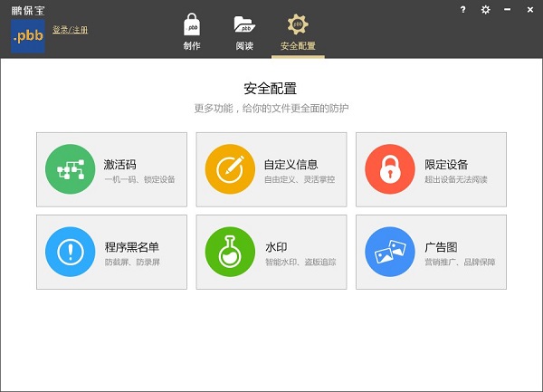Click the 广告图 card title
543x392 pixels.
[x=441, y=247]
